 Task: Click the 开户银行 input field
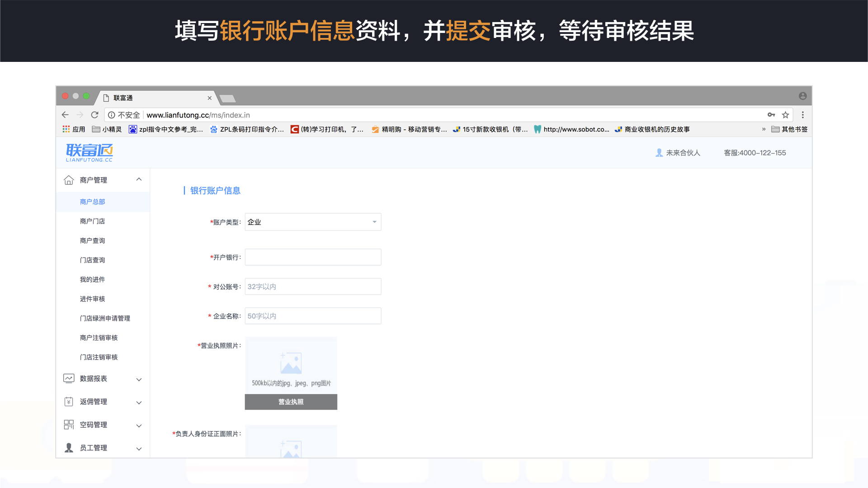pos(313,257)
